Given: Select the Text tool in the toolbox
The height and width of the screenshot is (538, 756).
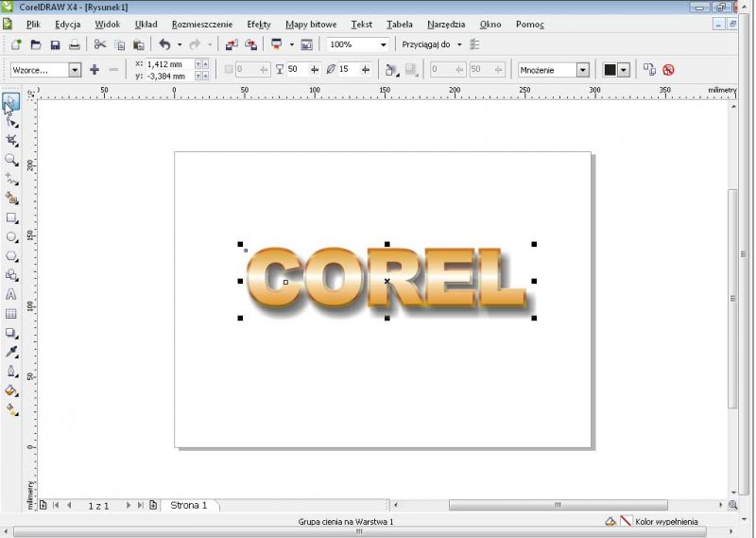Looking at the screenshot, I should [x=11, y=294].
